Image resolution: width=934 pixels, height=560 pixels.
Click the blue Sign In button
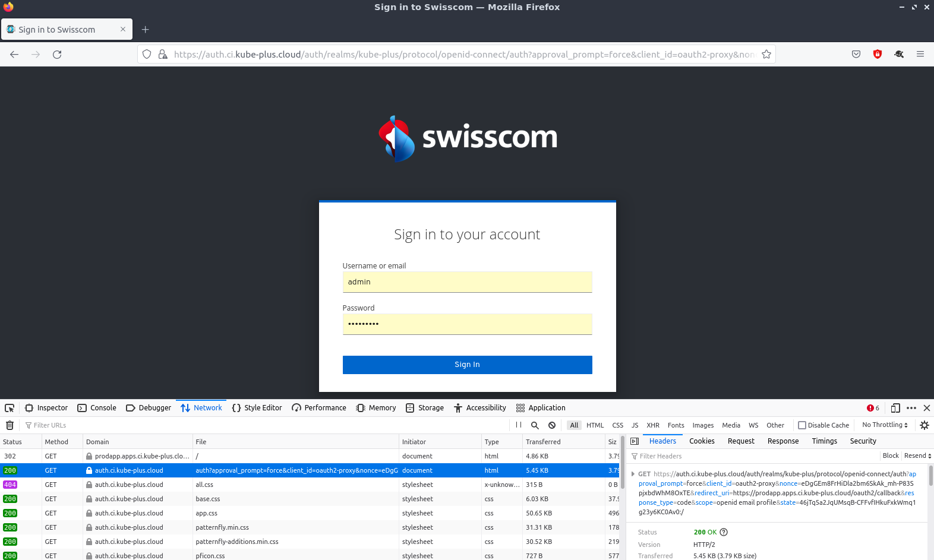pyautogui.click(x=467, y=365)
